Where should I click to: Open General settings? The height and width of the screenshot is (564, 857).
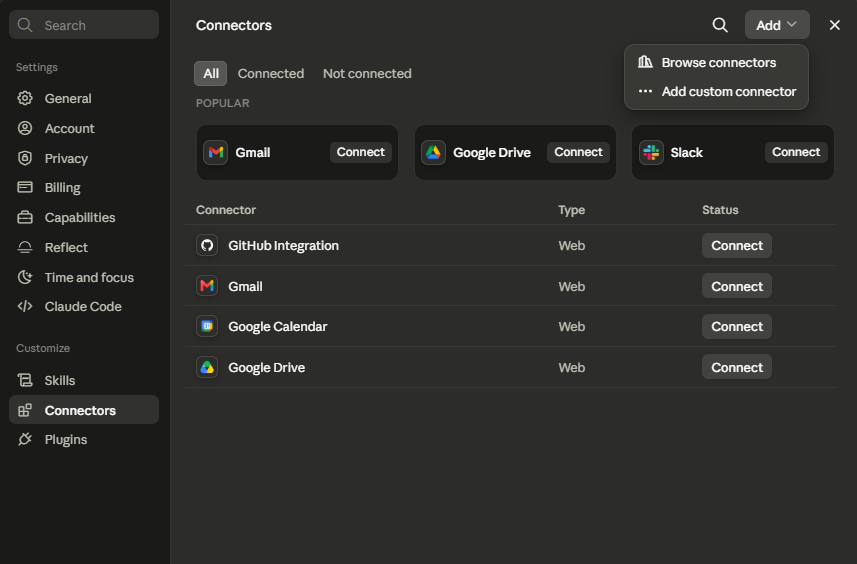pos(84,98)
